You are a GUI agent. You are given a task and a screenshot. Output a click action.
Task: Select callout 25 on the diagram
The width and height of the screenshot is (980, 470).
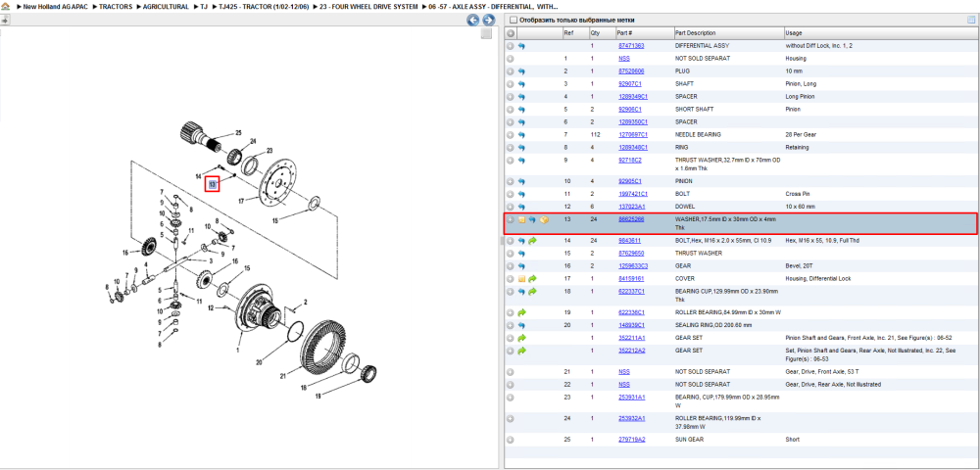coord(237,132)
